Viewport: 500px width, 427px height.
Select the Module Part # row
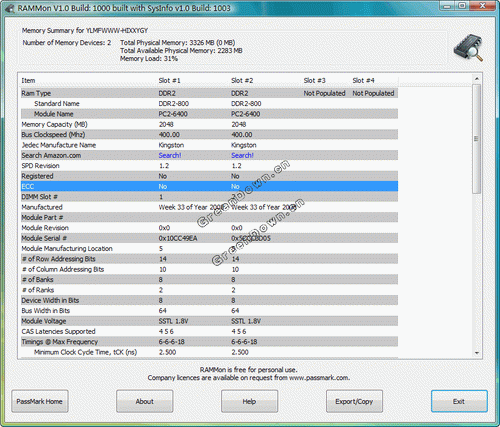pyautogui.click(x=209, y=217)
